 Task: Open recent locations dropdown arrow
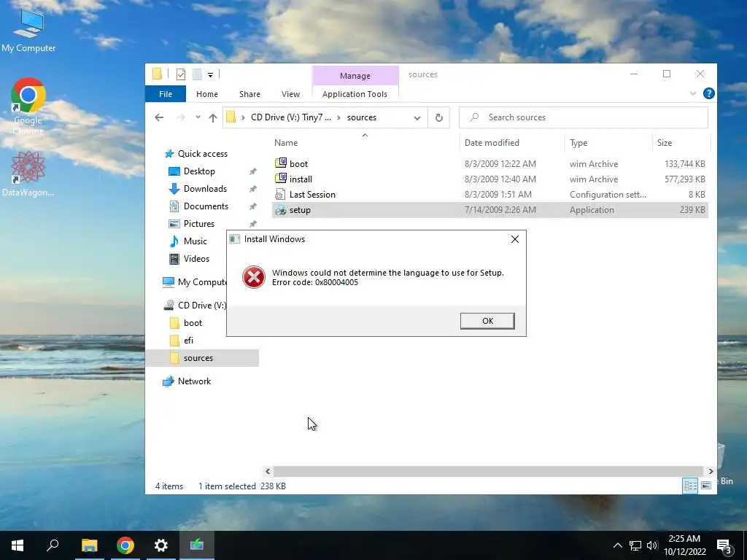(x=198, y=117)
